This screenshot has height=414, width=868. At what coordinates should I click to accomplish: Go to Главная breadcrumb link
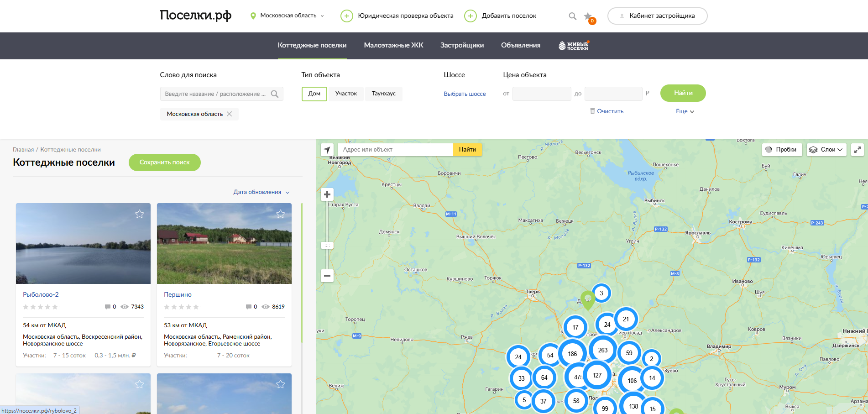(23, 150)
